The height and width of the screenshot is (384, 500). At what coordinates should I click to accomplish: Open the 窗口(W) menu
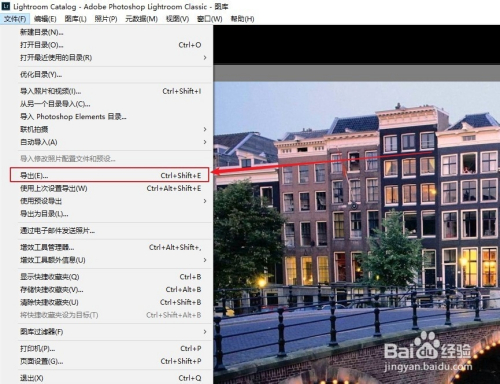[x=209, y=19]
